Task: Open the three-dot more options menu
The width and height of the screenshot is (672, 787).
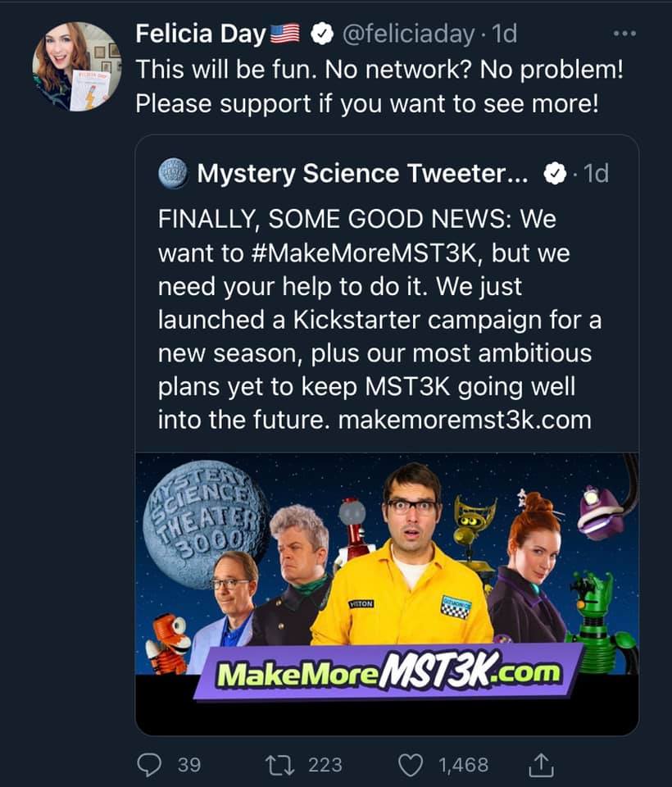Action: [x=624, y=34]
